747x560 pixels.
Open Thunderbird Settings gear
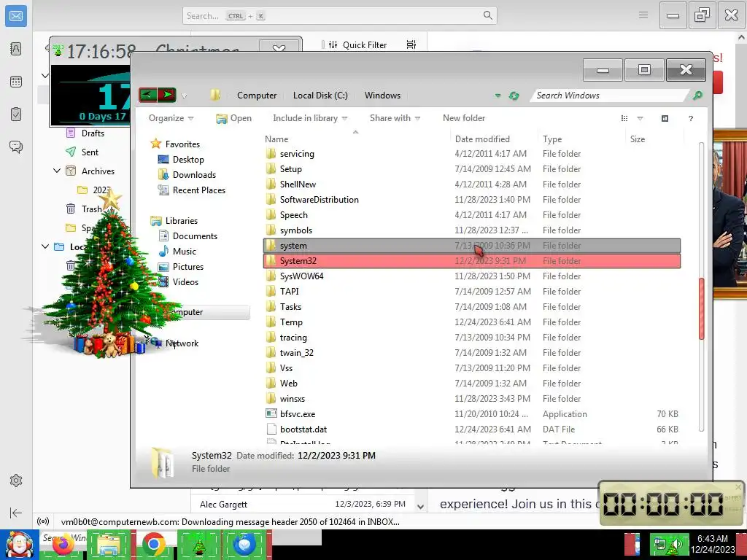(16, 481)
